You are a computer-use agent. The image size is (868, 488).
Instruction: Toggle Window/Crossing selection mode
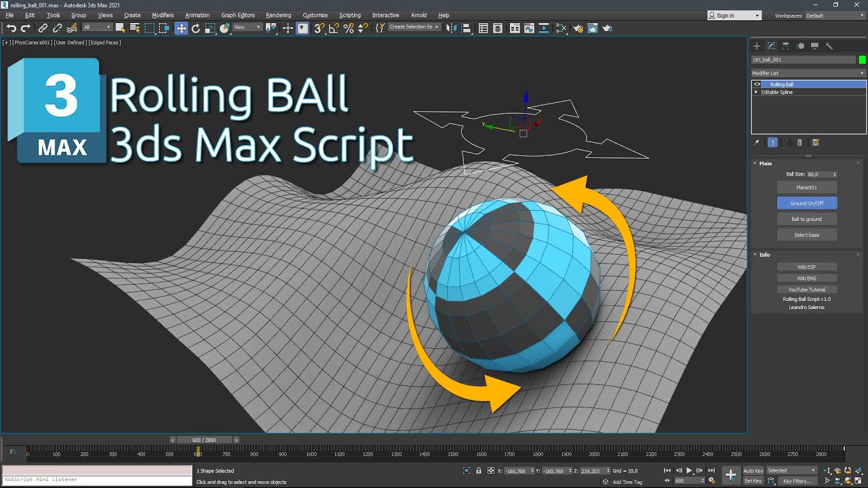coord(164,28)
